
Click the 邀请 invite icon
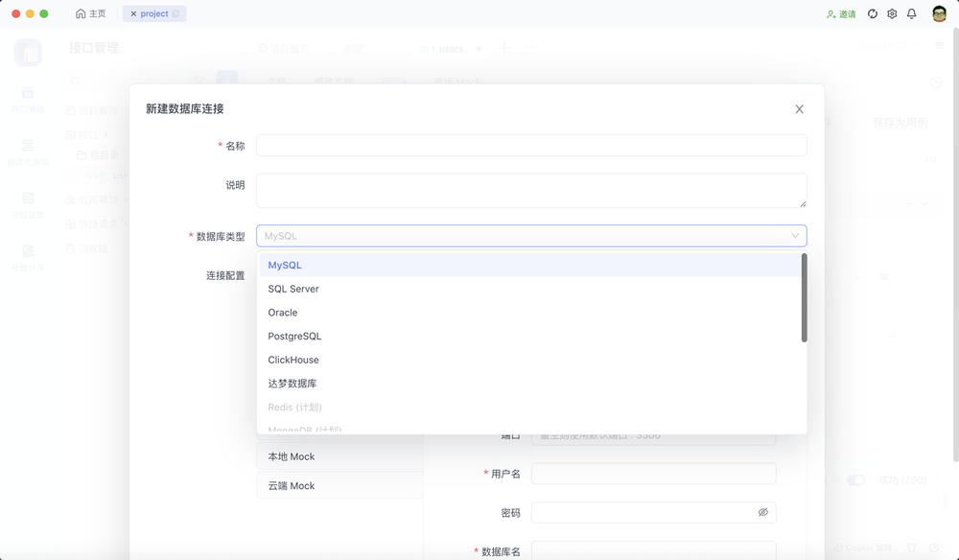(x=831, y=14)
